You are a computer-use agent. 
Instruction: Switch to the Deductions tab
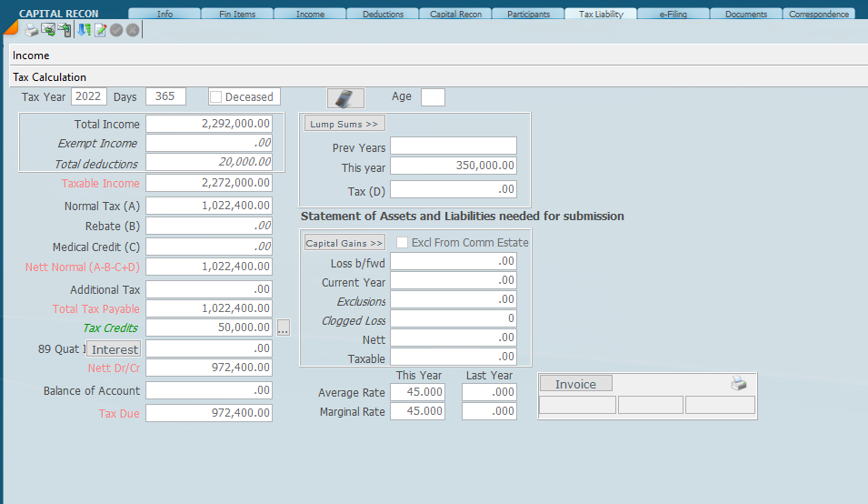coord(383,15)
